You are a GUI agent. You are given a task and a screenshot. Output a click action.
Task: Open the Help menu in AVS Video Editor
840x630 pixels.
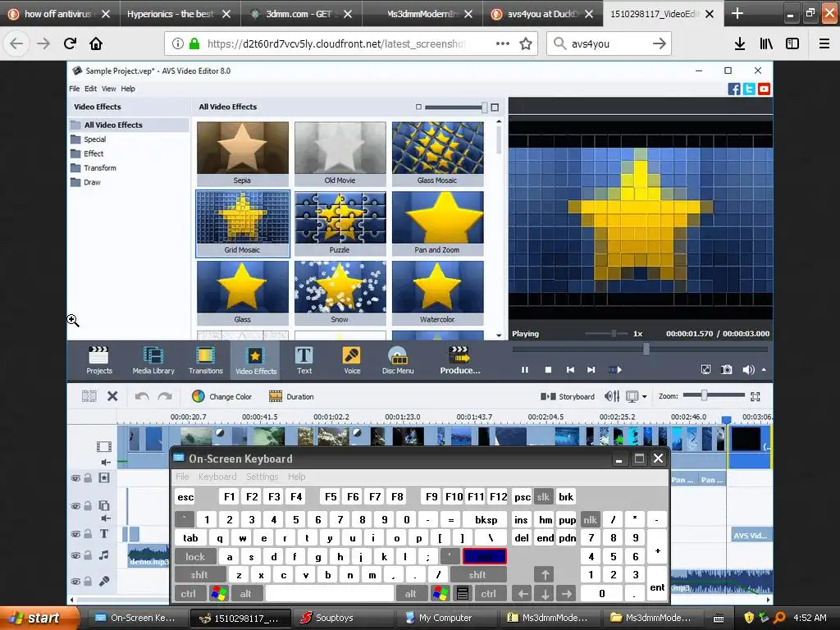point(127,89)
